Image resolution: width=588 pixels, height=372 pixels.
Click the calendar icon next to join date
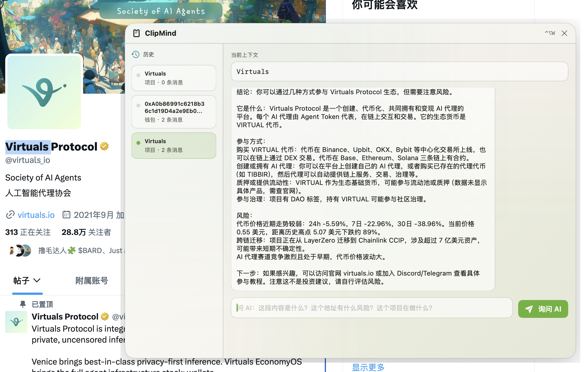pyautogui.click(x=66, y=214)
